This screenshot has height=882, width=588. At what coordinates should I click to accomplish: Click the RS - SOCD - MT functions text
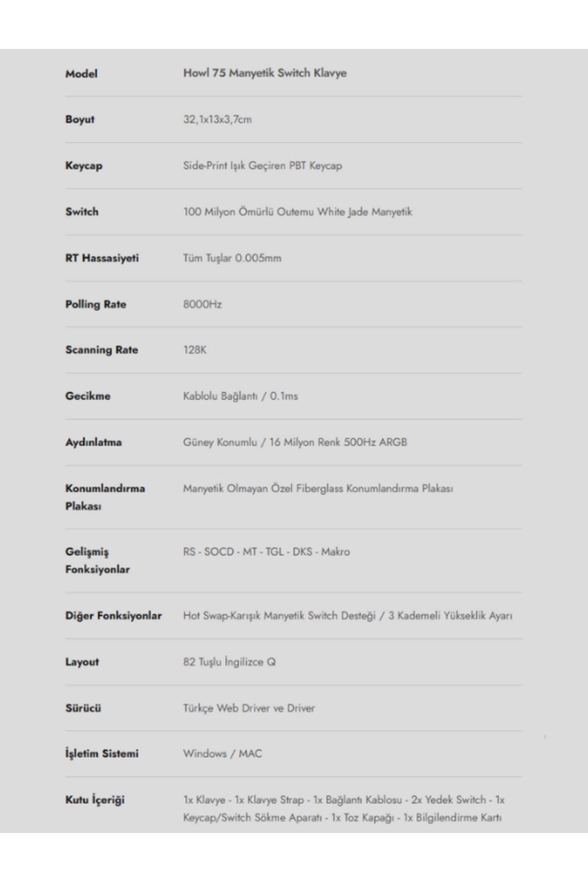point(266,552)
